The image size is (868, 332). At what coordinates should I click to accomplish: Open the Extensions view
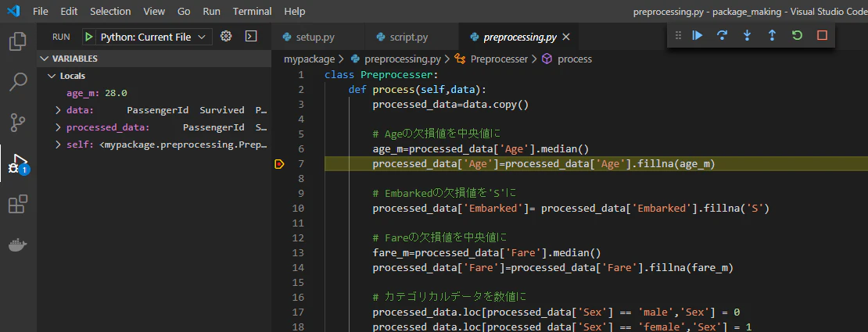pos(18,204)
